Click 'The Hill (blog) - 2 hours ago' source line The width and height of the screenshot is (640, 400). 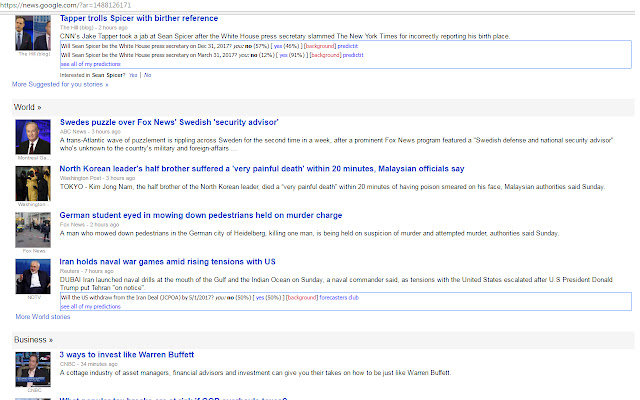click(x=93, y=28)
